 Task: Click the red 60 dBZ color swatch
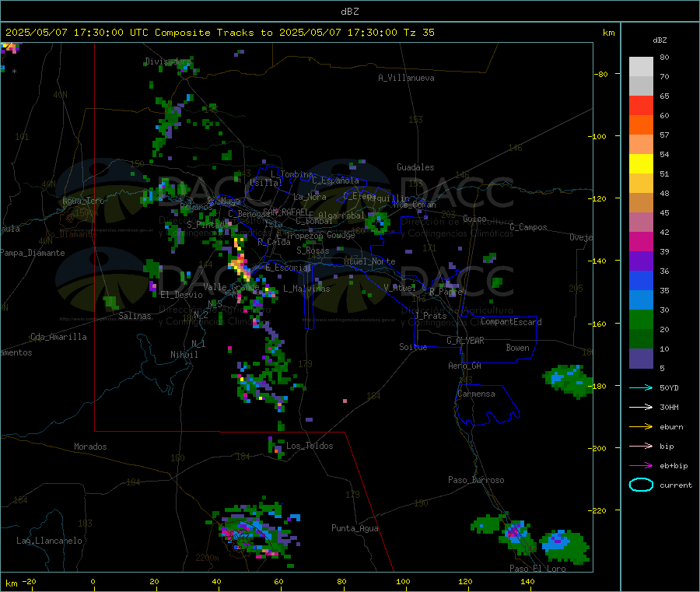[x=641, y=105]
